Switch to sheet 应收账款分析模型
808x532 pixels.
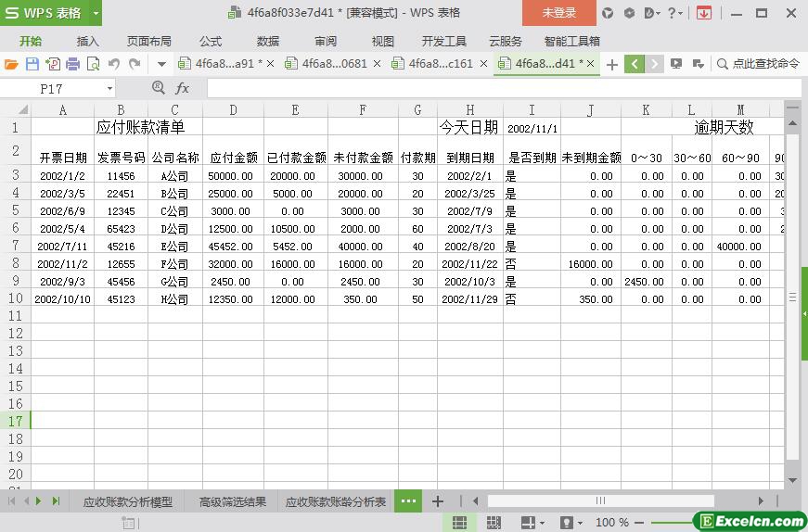[128, 501]
